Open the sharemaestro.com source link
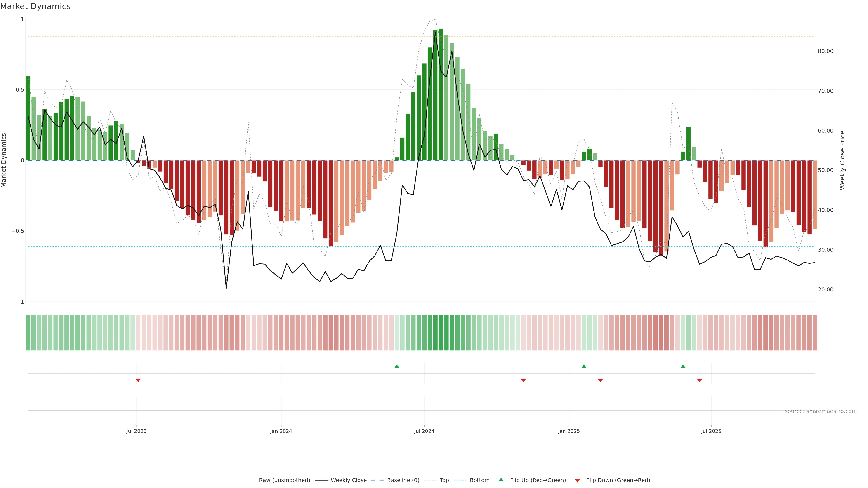868x488 pixels. (821, 411)
